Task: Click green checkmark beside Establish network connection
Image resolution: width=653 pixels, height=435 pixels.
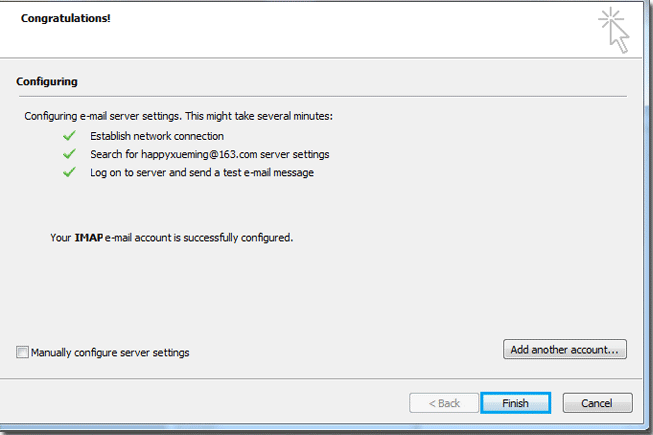Action: tap(69, 136)
